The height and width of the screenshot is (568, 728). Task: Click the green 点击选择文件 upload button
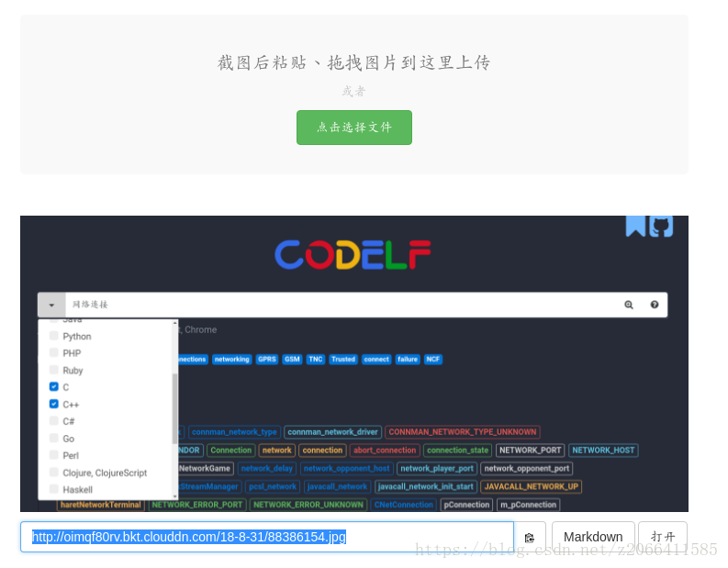tap(353, 128)
